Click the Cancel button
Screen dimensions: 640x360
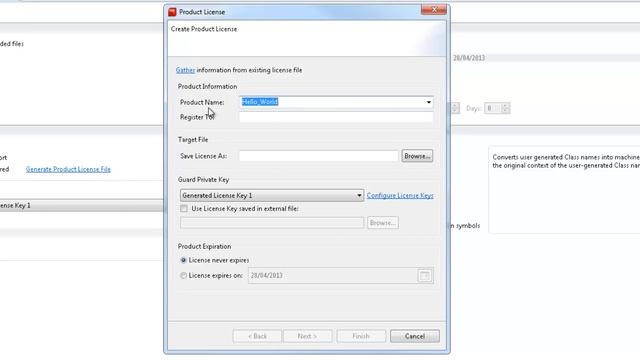tap(415, 336)
